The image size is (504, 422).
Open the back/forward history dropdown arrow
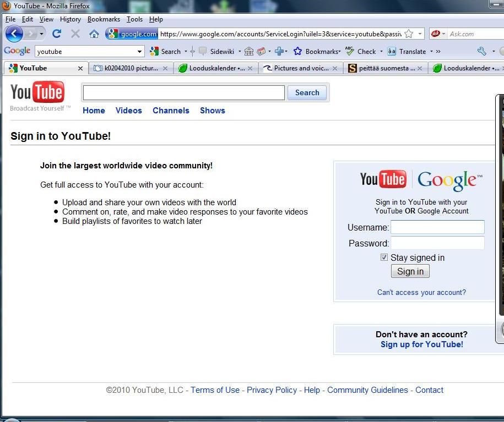(x=41, y=34)
